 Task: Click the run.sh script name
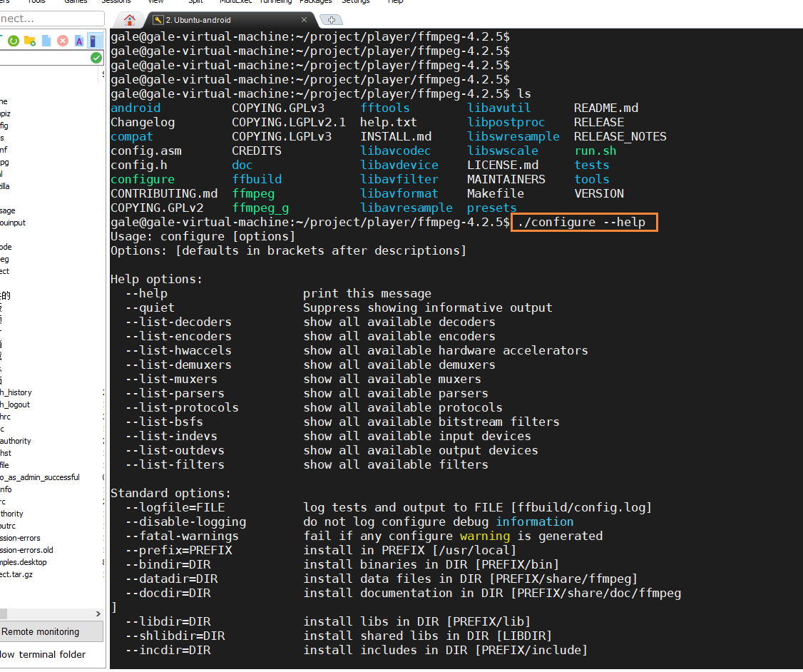click(x=595, y=151)
